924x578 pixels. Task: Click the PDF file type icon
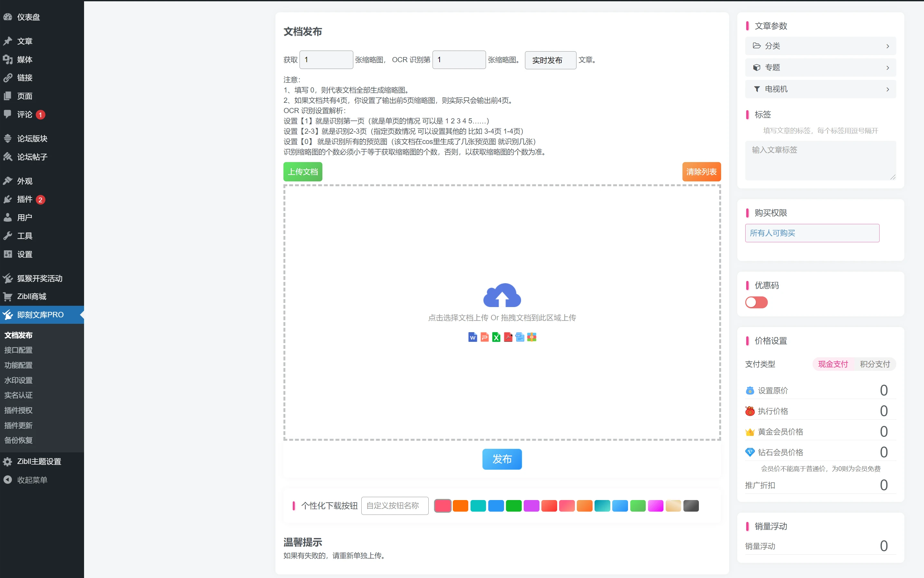tap(508, 337)
